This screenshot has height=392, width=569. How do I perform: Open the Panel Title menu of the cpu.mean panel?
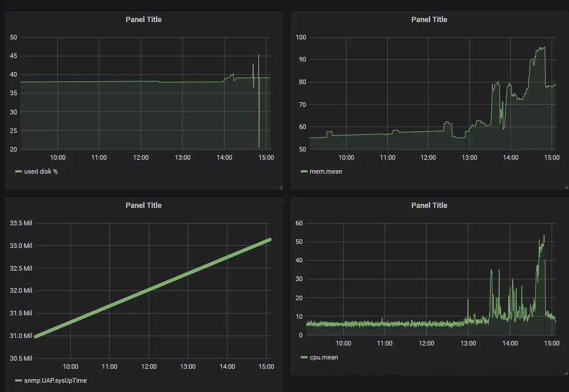[429, 206]
